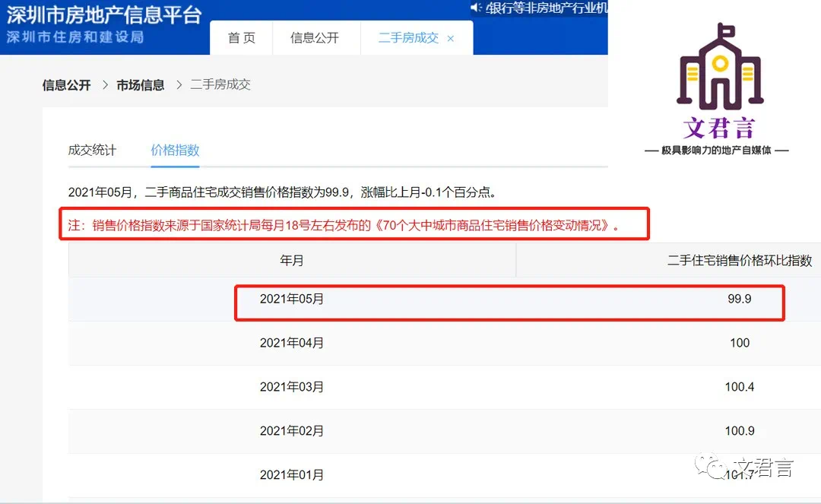Select the 100.4 index value

[x=740, y=387]
